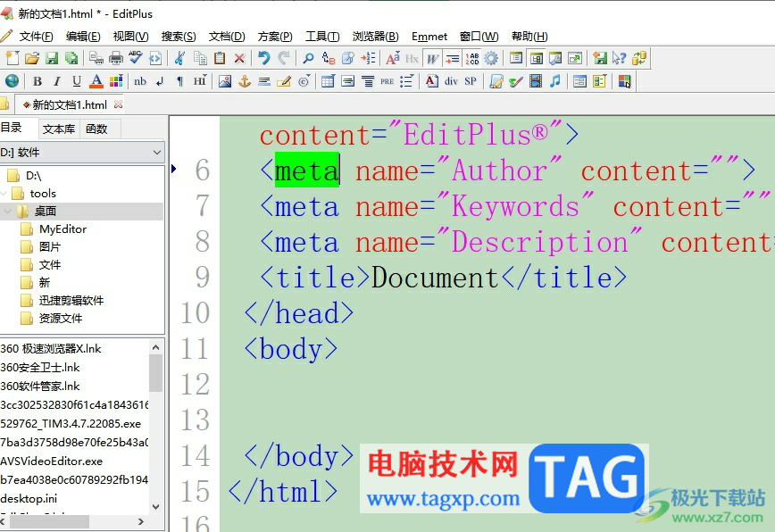
Task: Open the 编辑(E) menu
Action: (83, 36)
